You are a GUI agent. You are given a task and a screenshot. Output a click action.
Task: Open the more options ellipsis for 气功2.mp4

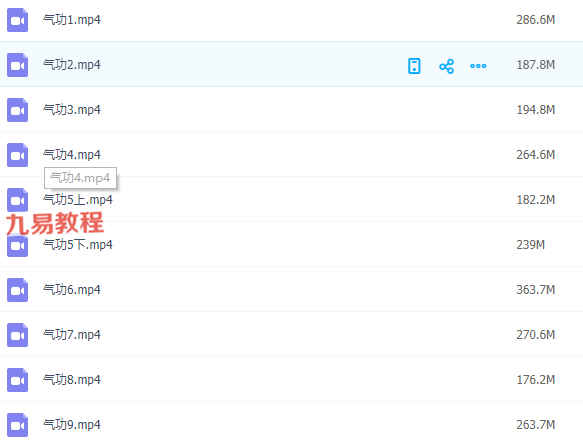478,66
